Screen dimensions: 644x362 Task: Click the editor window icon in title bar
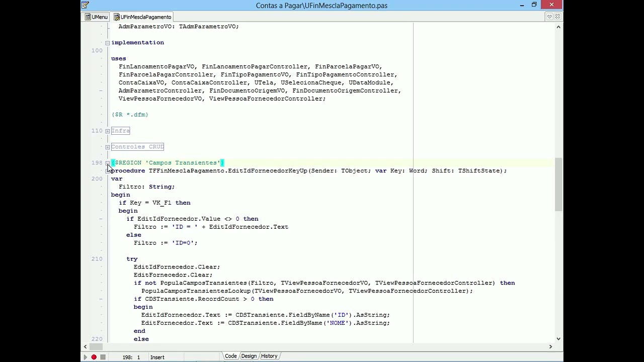86,5
